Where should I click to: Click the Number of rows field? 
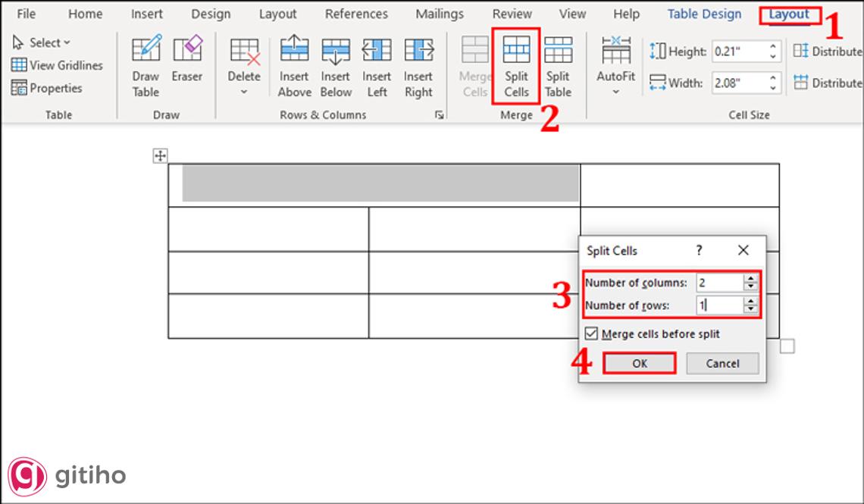(720, 305)
